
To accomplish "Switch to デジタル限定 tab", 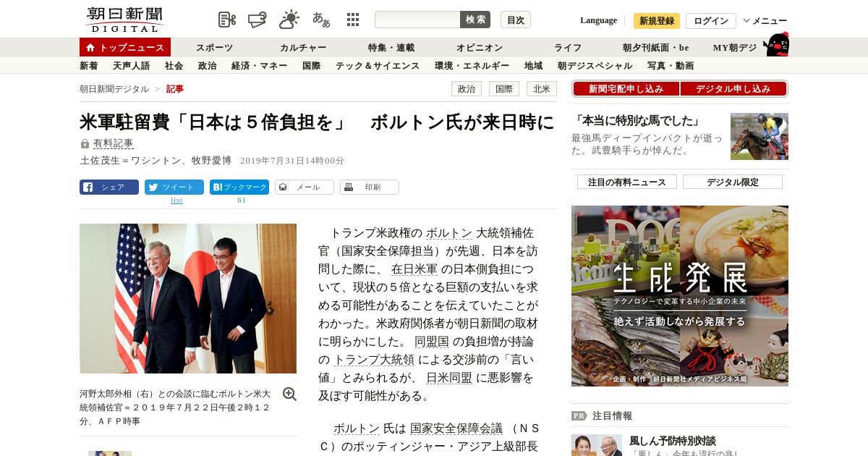I will pos(733,182).
